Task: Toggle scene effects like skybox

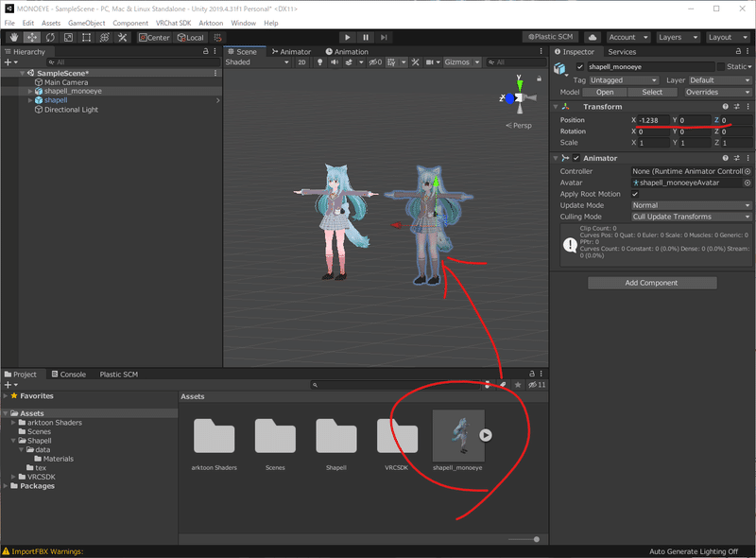Action: tap(349, 62)
